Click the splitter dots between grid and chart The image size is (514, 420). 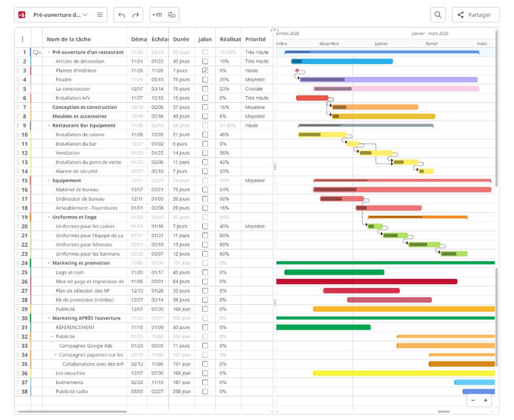click(x=275, y=167)
